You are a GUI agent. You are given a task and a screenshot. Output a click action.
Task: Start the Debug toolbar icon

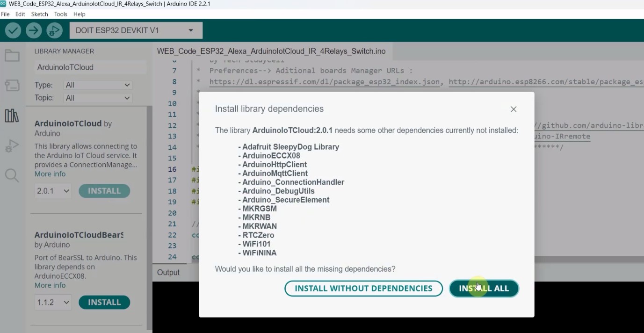(54, 31)
